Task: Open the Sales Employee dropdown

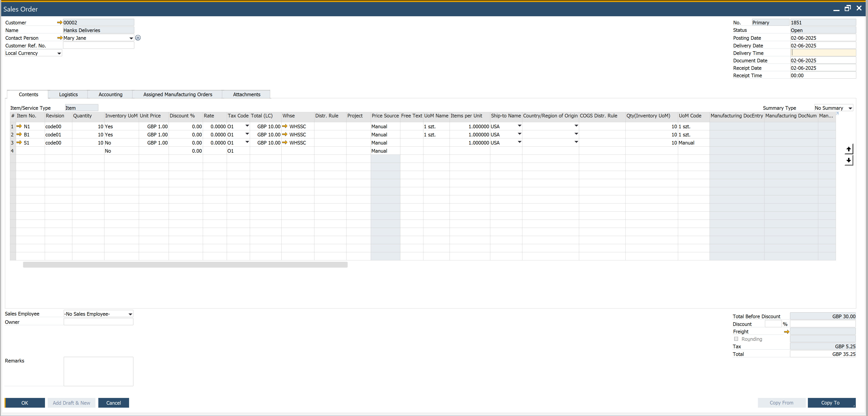Action: (x=130, y=314)
